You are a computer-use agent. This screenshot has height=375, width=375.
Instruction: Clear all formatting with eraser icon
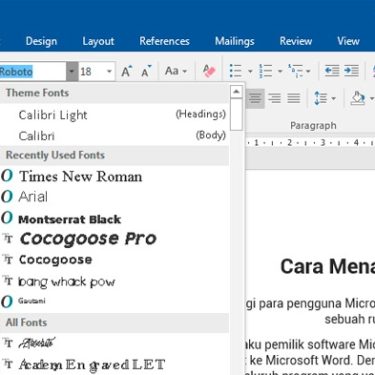(x=209, y=71)
